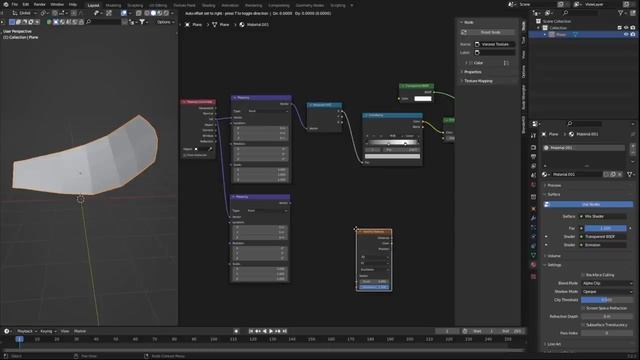The image size is (640, 360).
Task: Click the Emission shader button
Action: [x=603, y=245]
